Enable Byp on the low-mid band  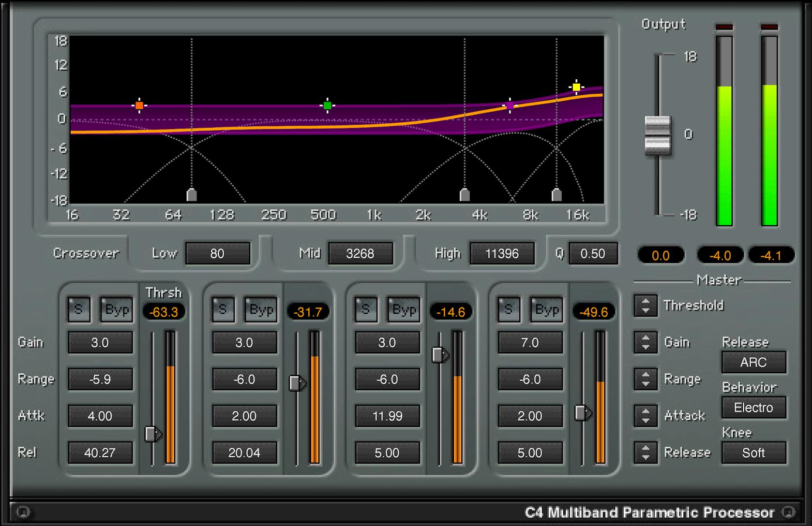[261, 309]
